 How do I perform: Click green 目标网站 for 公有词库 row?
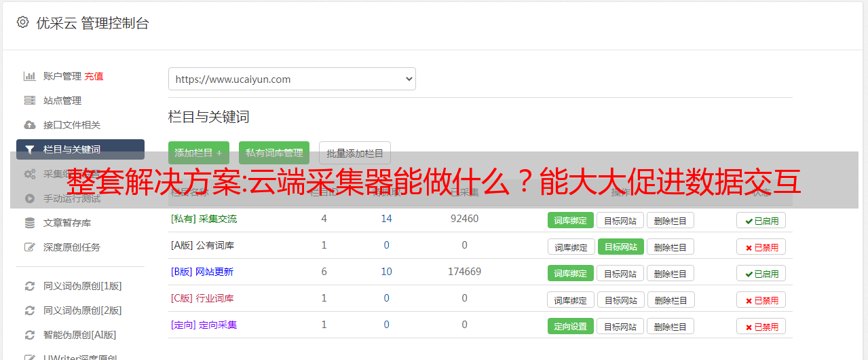click(620, 247)
